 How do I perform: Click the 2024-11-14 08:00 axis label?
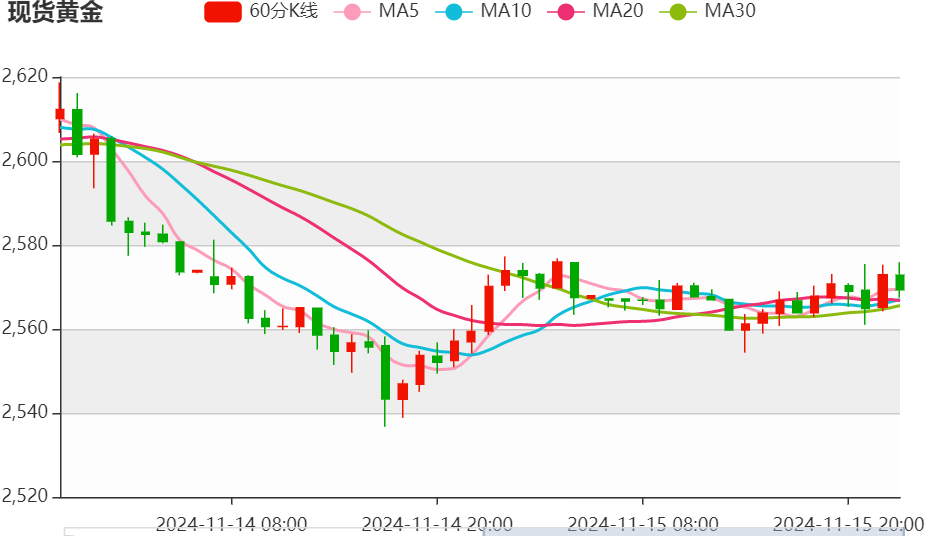click(x=232, y=524)
